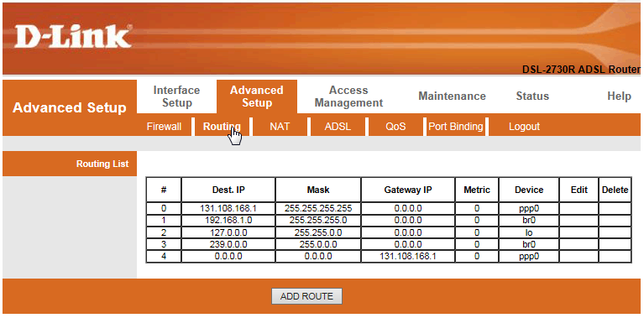This screenshot has width=644, height=318.
Task: Click the Routing List section label
Action: point(102,164)
